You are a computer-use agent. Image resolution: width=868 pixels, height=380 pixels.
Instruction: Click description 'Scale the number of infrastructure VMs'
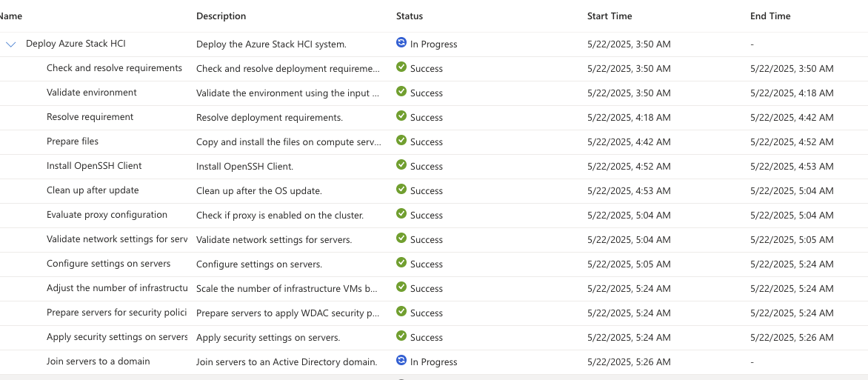click(287, 289)
